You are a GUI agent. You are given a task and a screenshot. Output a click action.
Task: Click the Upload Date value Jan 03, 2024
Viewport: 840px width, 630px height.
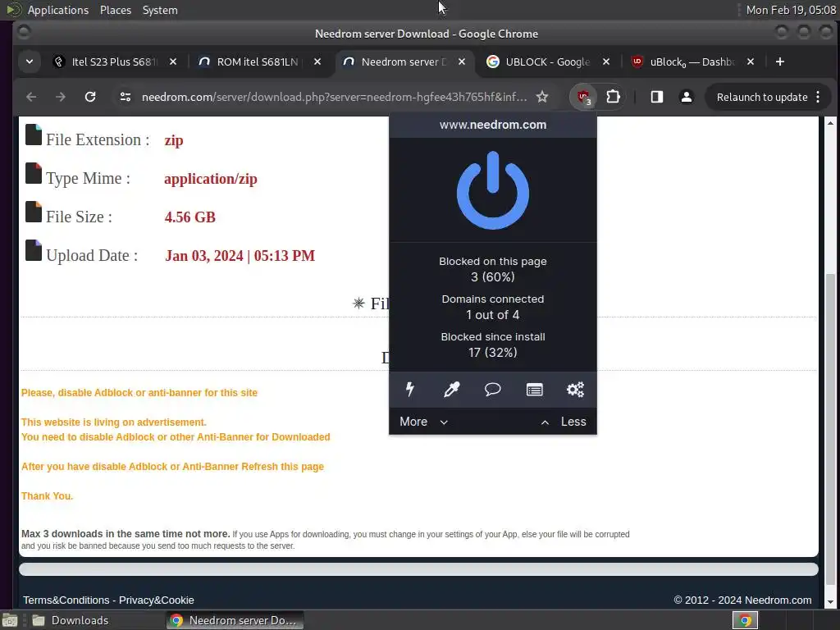click(x=240, y=256)
